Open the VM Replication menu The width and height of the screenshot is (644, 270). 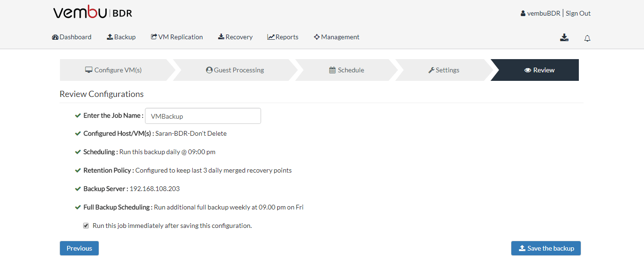point(177,37)
